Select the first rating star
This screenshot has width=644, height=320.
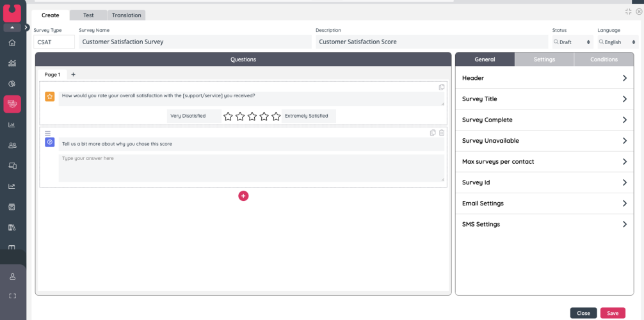(x=228, y=116)
